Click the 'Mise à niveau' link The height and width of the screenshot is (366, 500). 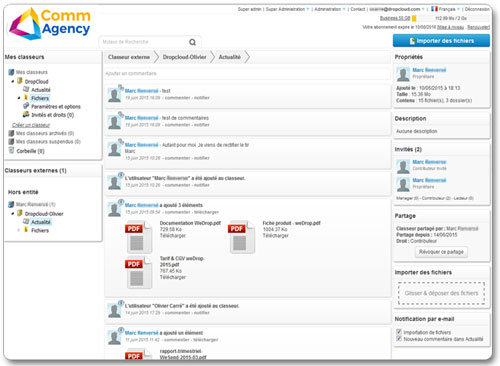(x=450, y=27)
